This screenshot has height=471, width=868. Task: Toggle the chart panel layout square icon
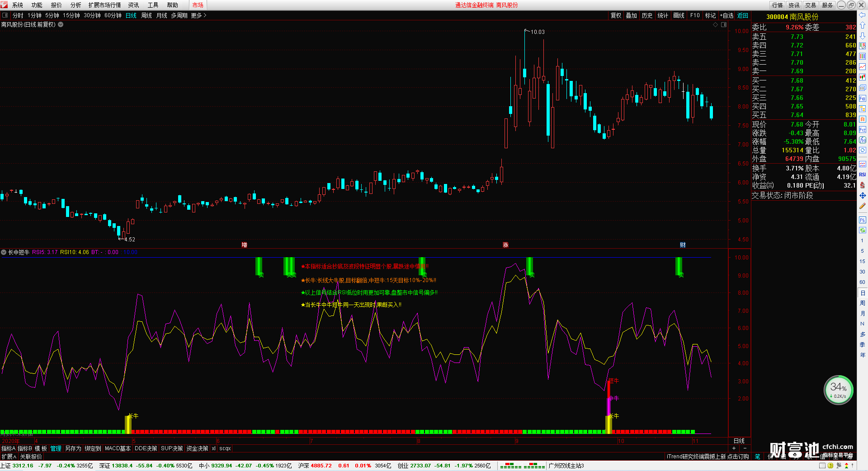[x=724, y=25]
